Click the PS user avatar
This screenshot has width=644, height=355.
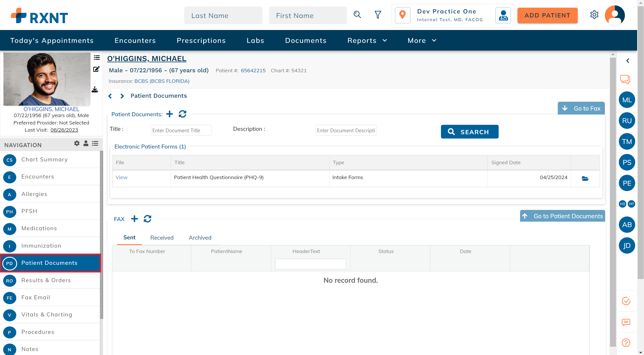click(x=627, y=163)
